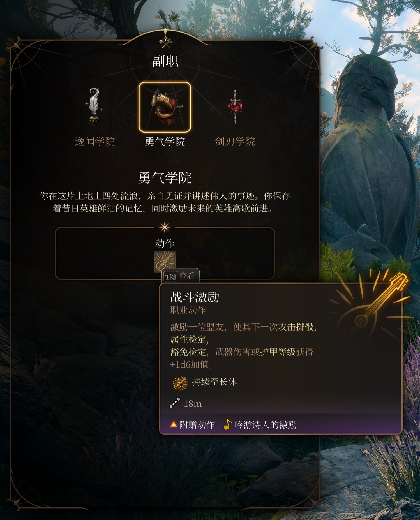Select the rose and dagger icon
Image resolution: width=420 pixels, height=520 pixels.
pos(235,107)
